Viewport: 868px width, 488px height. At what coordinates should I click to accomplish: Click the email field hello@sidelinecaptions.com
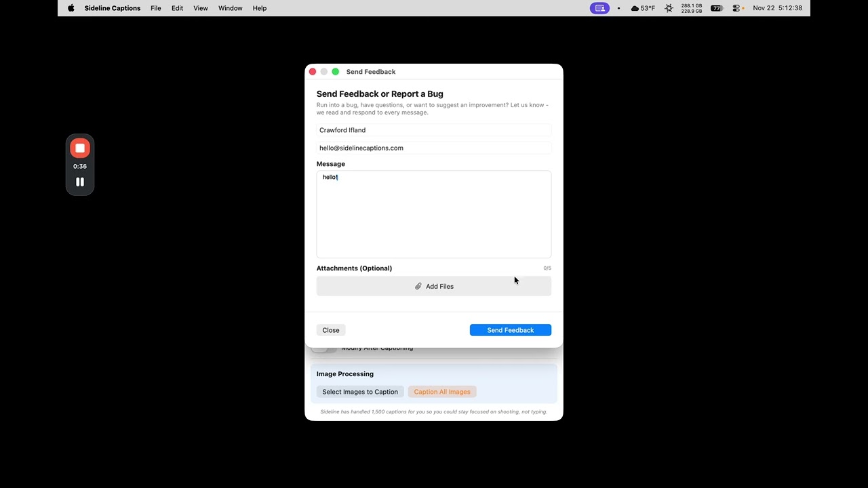tap(434, 148)
